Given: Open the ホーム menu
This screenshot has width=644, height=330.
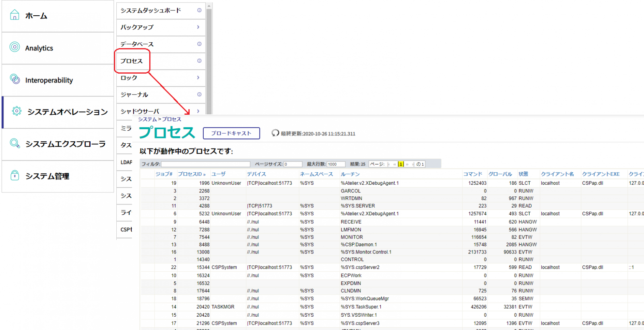Looking at the screenshot, I should (x=58, y=16).
